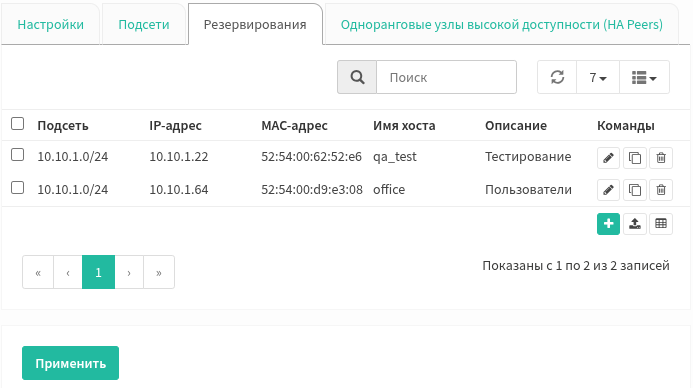Clone the qa_test reservation row
Image resolution: width=693 pixels, height=388 pixels.
(x=635, y=158)
